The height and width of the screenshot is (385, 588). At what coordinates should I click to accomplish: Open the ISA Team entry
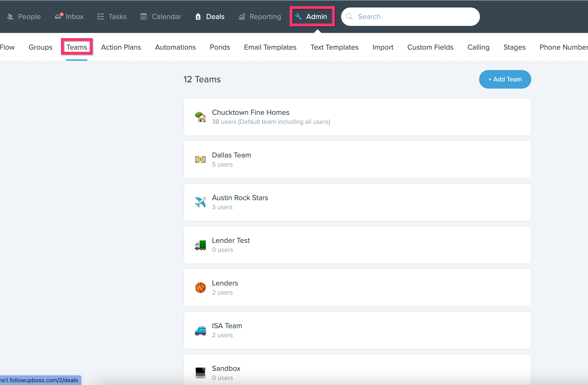tap(357, 330)
